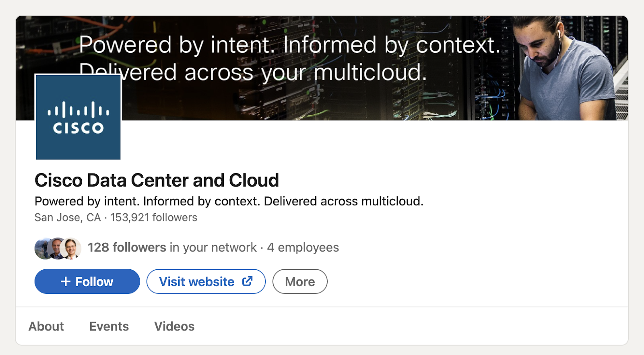Switch to the About tab
This screenshot has width=644, height=355.
[x=46, y=326]
